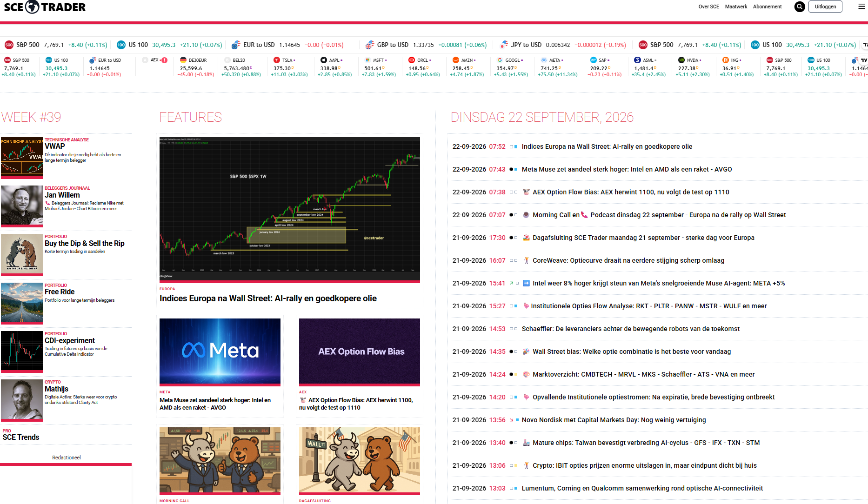868x504 pixels.
Task: Click the SAP logo in the ticker row
Action: 594,60
